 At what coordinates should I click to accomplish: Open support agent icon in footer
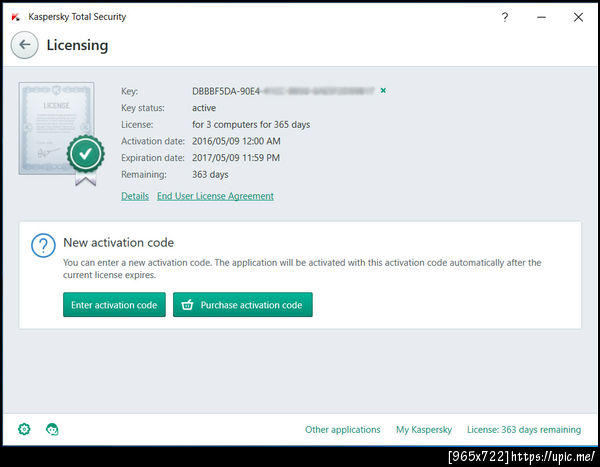pyautogui.click(x=52, y=429)
